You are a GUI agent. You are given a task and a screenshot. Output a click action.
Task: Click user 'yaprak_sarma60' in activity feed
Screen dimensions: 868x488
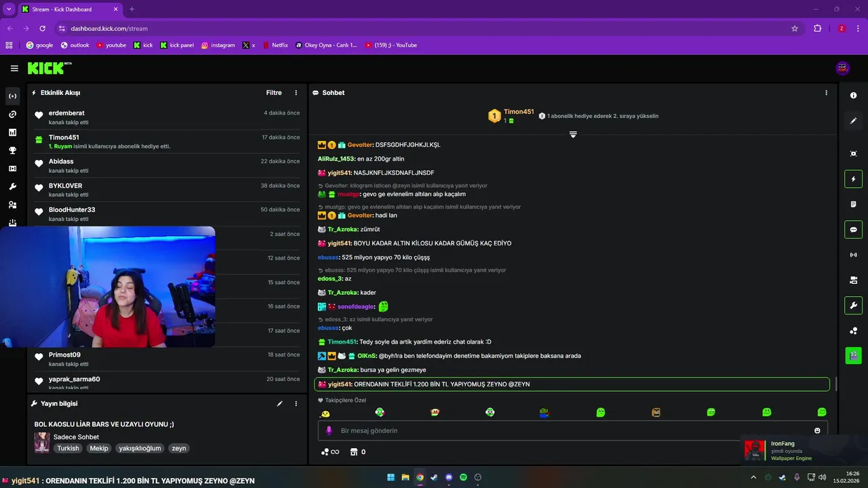(75, 380)
